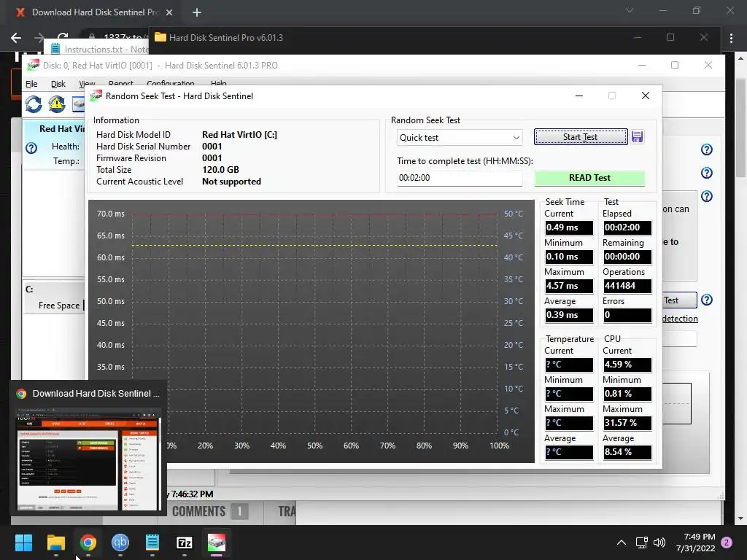Open qBittorrent from the taskbar
Image resolution: width=747 pixels, height=560 pixels.
click(x=120, y=542)
